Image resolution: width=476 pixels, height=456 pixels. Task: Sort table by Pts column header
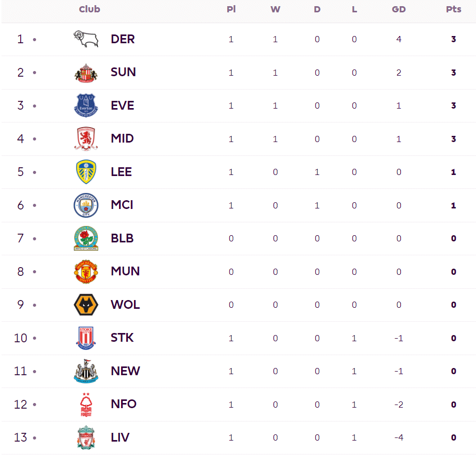pyautogui.click(x=453, y=9)
